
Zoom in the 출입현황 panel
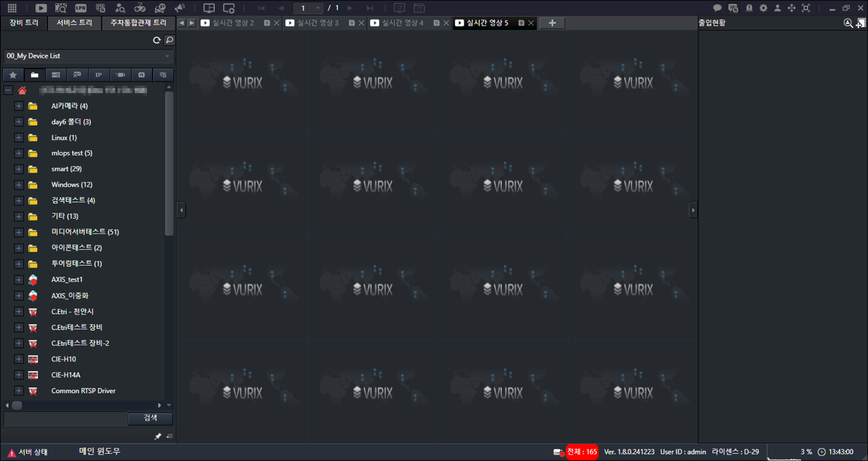[848, 23]
